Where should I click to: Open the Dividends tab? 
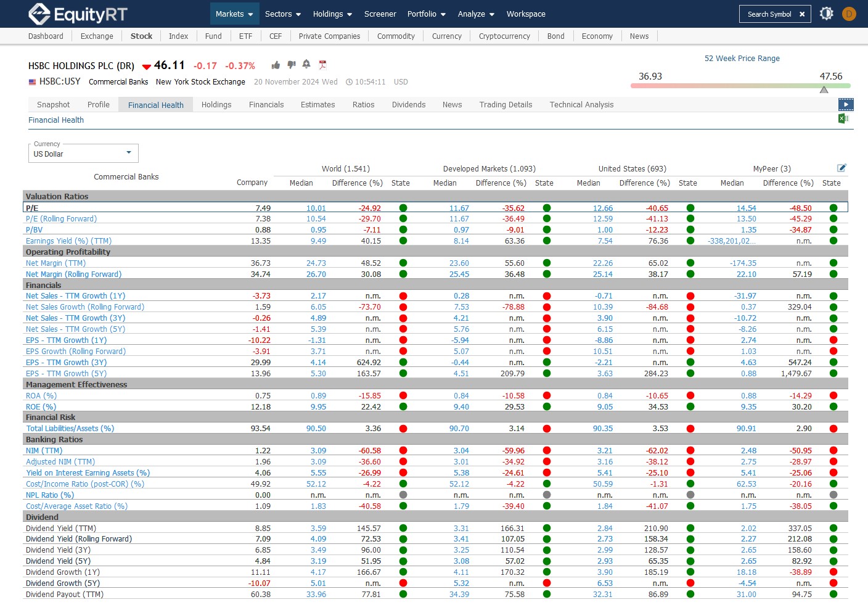click(x=409, y=105)
